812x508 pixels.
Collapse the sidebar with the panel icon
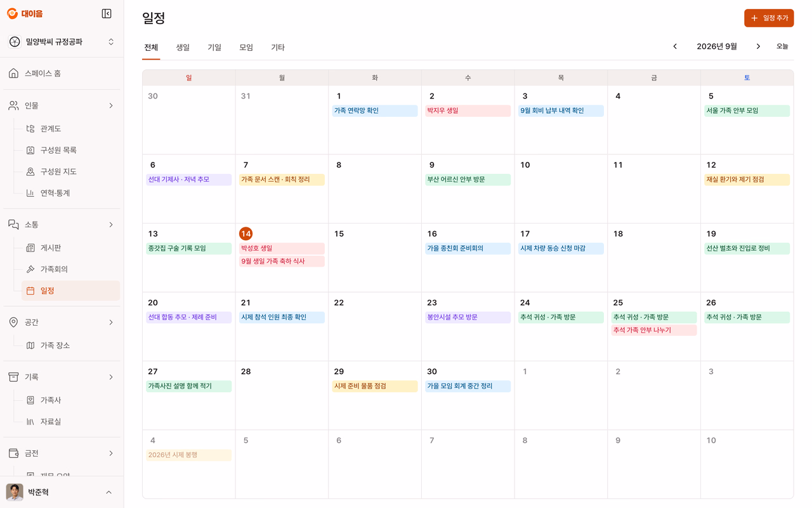tap(107, 14)
